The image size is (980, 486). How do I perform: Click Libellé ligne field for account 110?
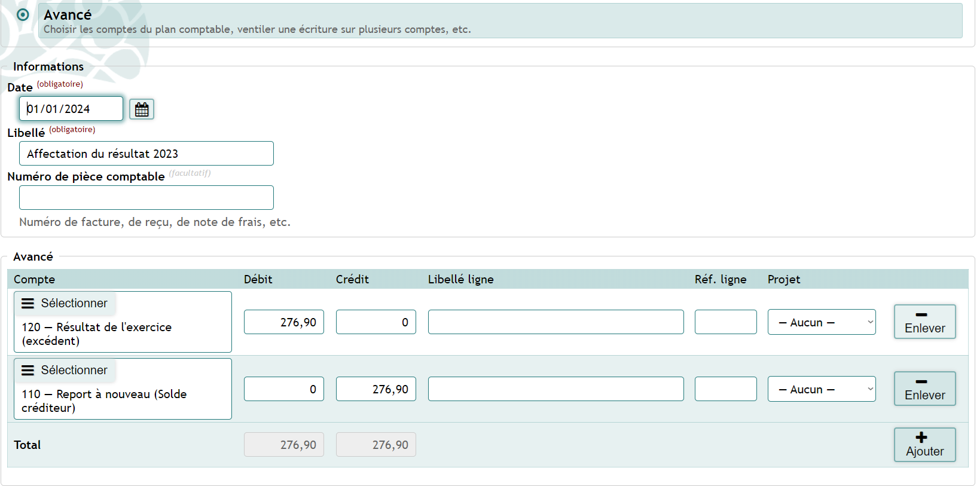point(555,389)
